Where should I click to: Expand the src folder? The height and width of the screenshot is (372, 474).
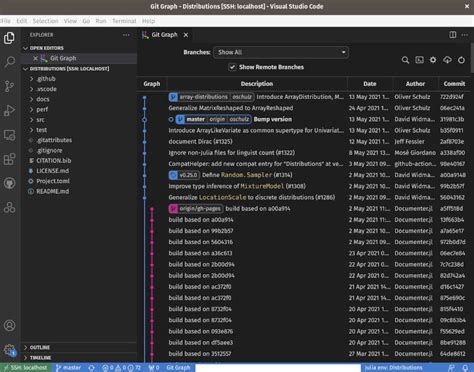[79, 120]
